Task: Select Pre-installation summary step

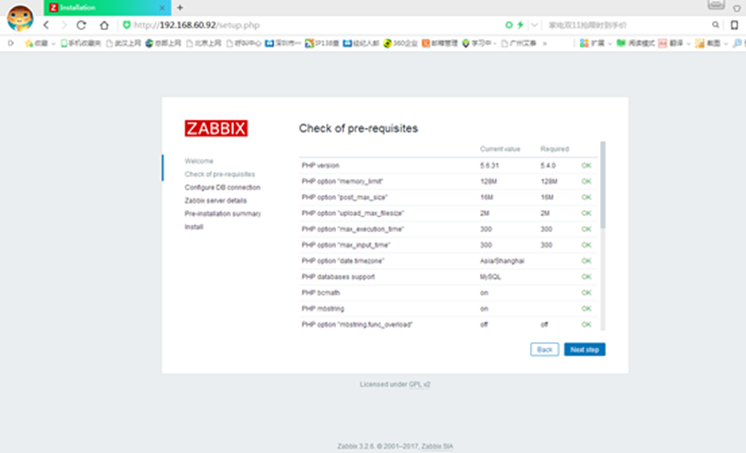Action: [223, 214]
